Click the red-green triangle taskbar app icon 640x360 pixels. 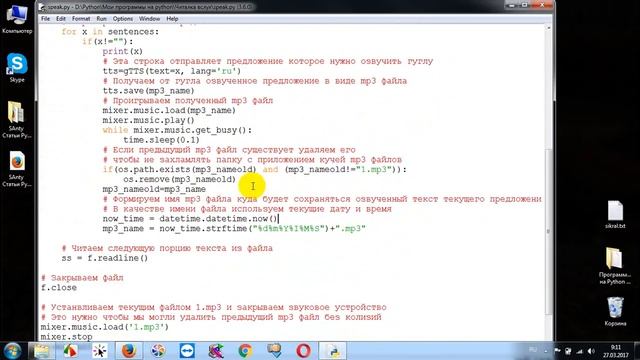pyautogui.click(x=70, y=351)
